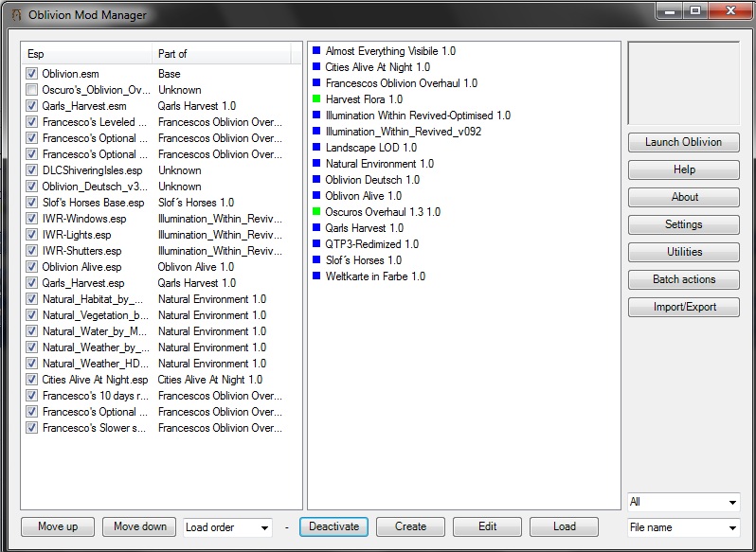Click the empty preview box above Launch Oblivion
756x552 pixels.
point(683,83)
